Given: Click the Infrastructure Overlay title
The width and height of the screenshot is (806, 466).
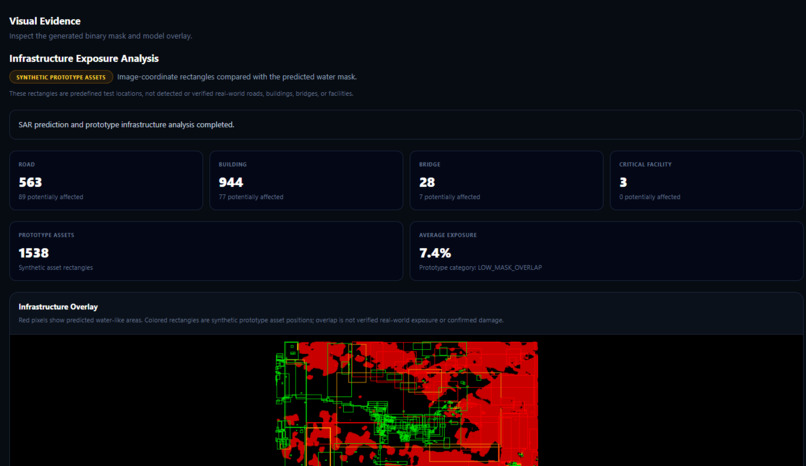Looking at the screenshot, I should tap(58, 307).
